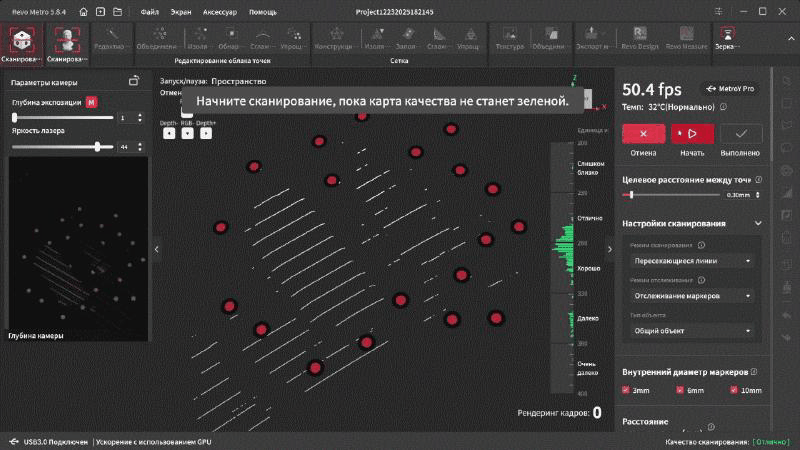Collapse the ribbon with top-right chevron
The height and width of the screenshot is (450, 800).
point(791,39)
